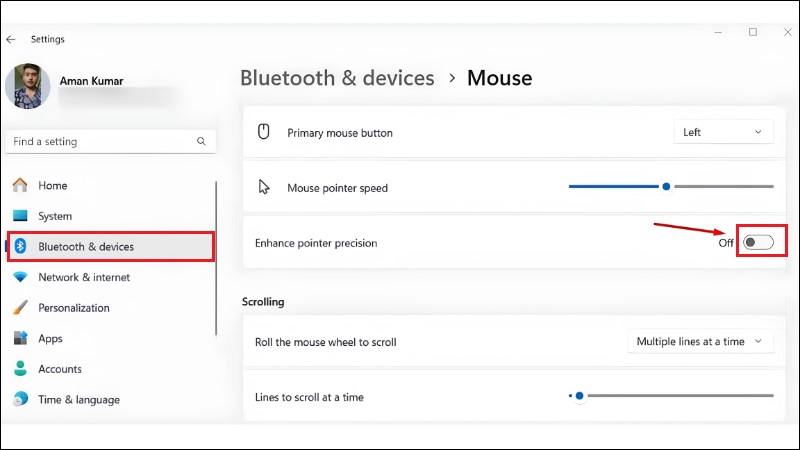Click the sidebar navigation scrollbar
This screenshot has height=450, width=800.
point(216,258)
